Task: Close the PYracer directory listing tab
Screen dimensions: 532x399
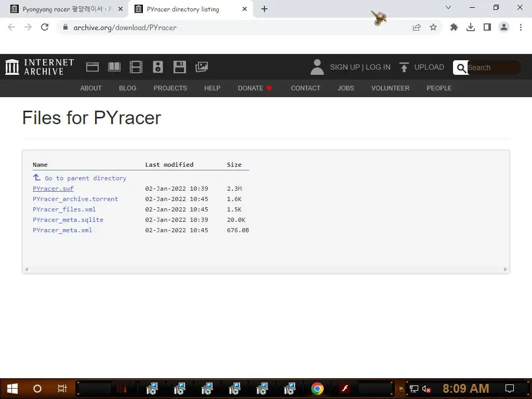Action: [245, 9]
